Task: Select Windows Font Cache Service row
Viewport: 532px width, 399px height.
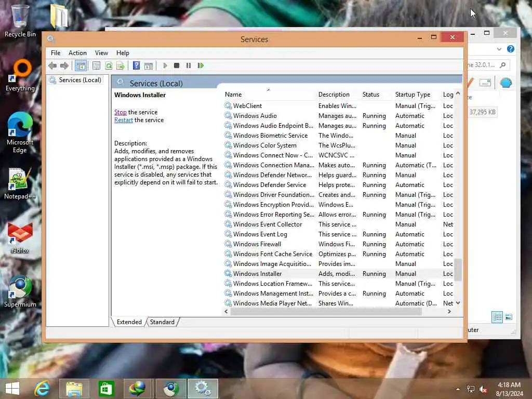Action: (x=339, y=254)
